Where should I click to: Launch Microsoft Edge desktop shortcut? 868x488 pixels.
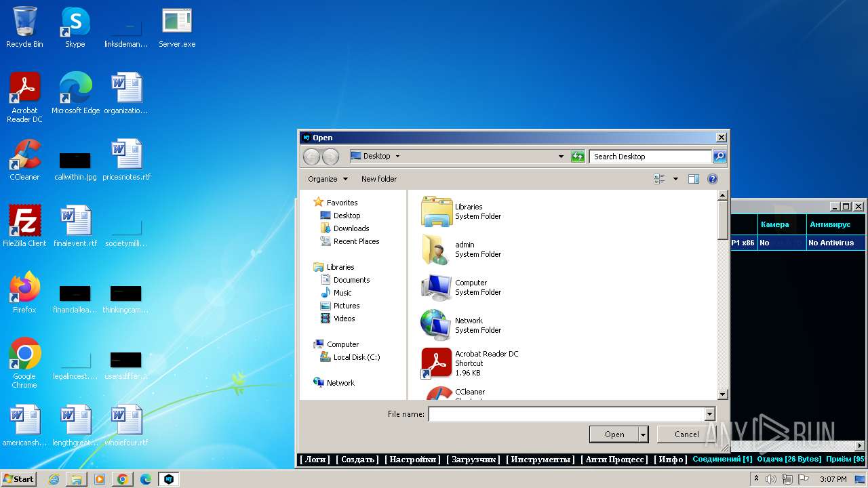click(x=75, y=94)
